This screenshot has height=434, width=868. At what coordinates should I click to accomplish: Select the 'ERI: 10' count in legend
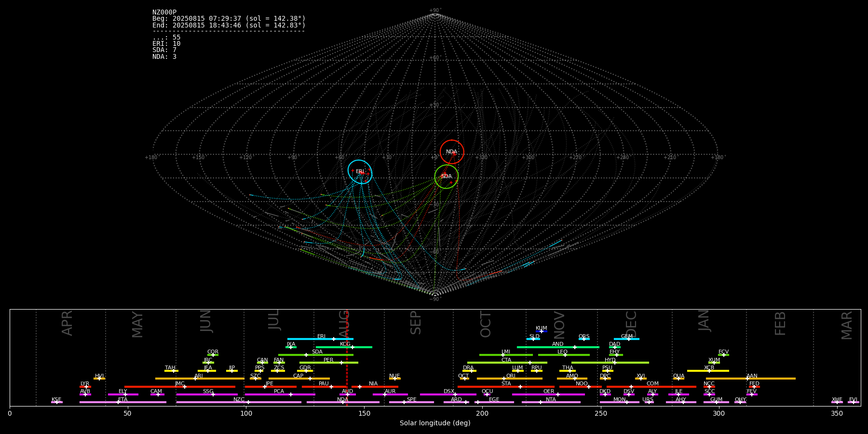[166, 43]
